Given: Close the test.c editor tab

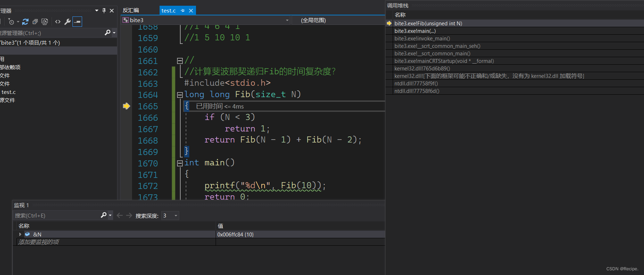Looking at the screenshot, I should 191,11.
